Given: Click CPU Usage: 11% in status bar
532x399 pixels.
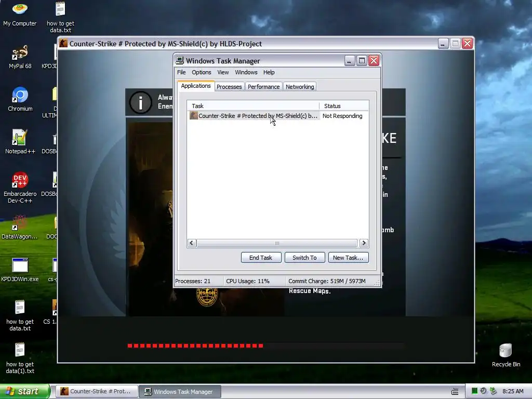Looking at the screenshot, I should click(248, 281).
